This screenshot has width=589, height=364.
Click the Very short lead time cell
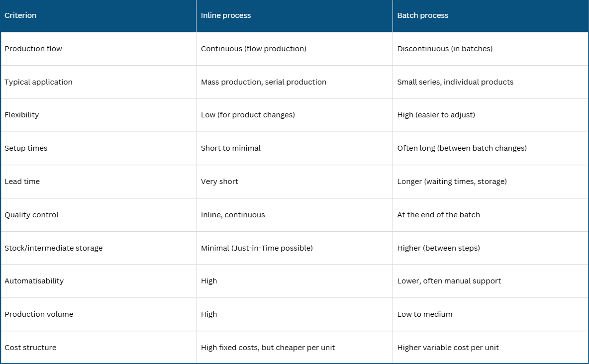tap(294, 182)
